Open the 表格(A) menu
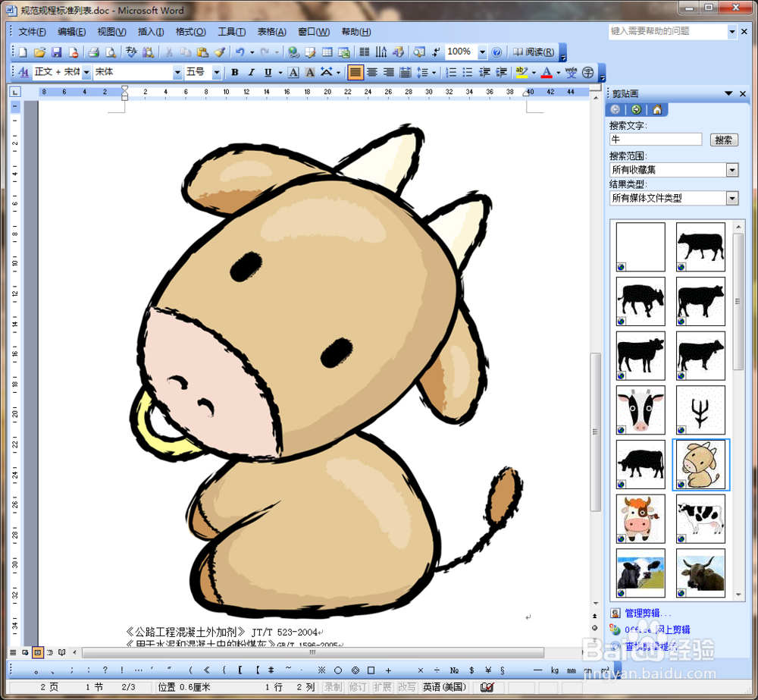 click(271, 32)
